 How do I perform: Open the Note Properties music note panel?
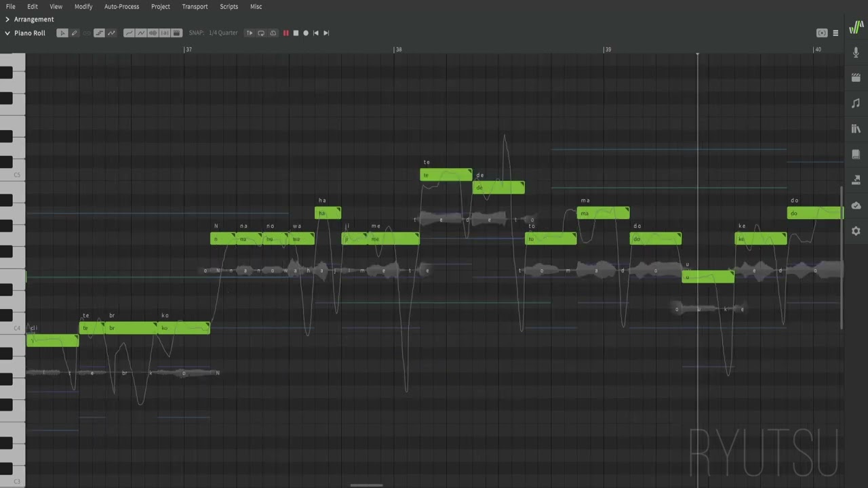pyautogui.click(x=856, y=103)
